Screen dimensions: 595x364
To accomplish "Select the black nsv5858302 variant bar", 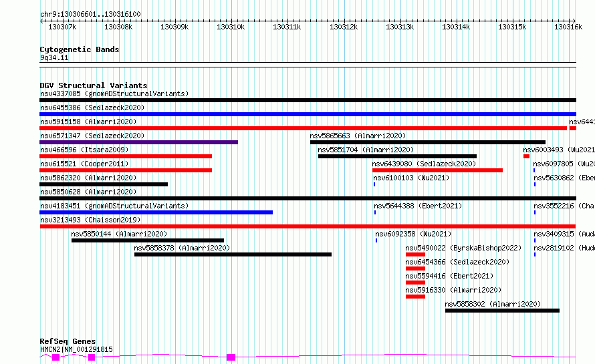I will [503, 311].
